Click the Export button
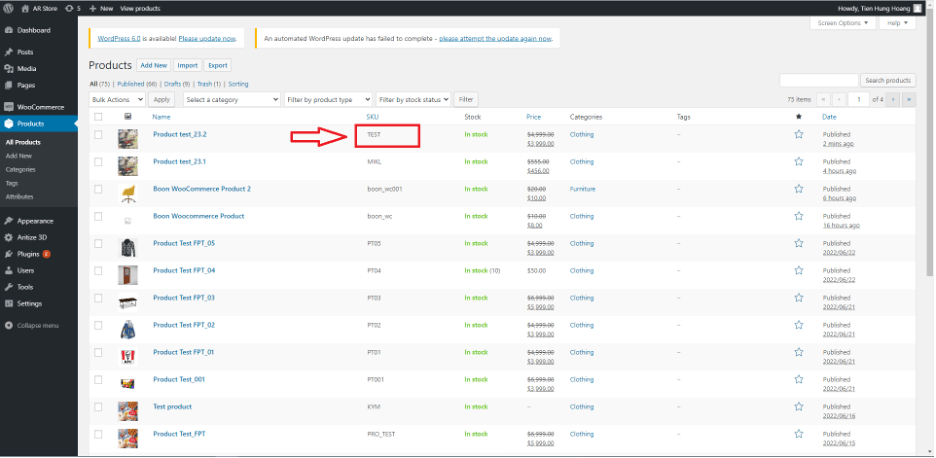Viewport: 936px width, 458px height. tap(218, 66)
